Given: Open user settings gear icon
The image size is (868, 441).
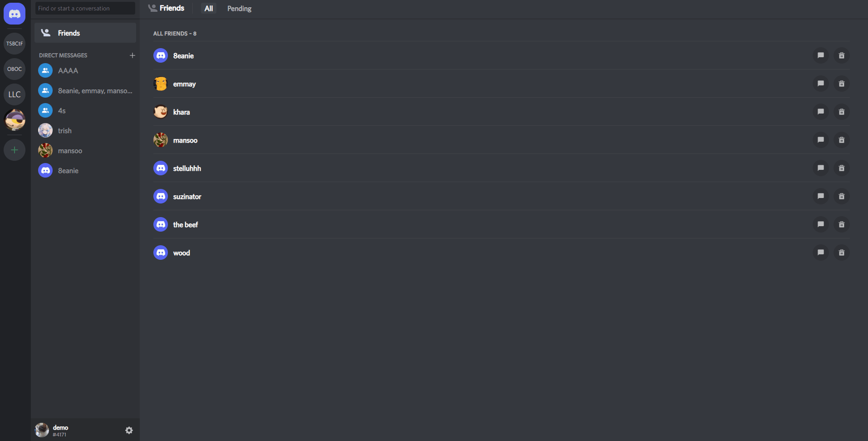Looking at the screenshot, I should [x=129, y=430].
